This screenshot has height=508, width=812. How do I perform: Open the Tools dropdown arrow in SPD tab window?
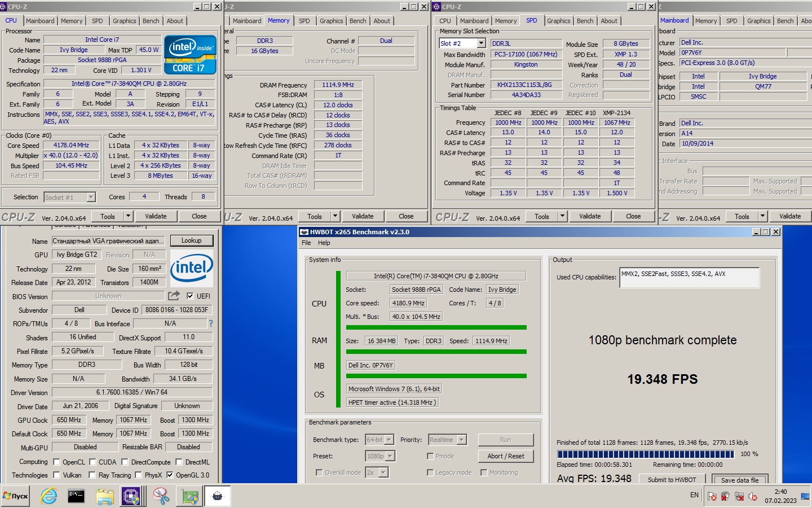(562, 216)
